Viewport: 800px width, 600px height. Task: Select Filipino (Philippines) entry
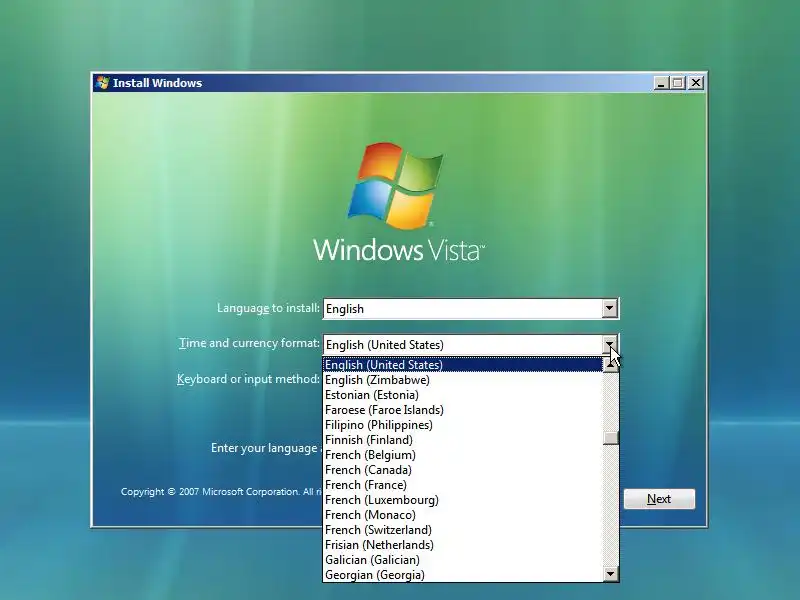click(x=463, y=425)
